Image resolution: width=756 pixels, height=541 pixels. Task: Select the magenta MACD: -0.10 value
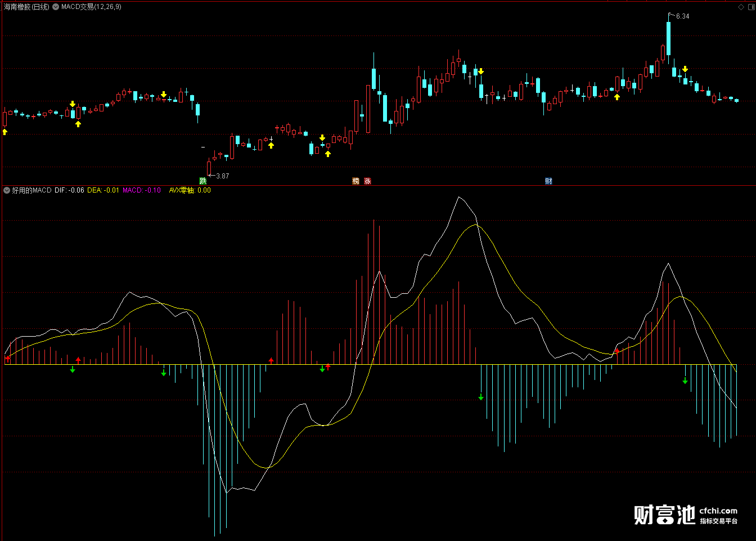pos(142,190)
